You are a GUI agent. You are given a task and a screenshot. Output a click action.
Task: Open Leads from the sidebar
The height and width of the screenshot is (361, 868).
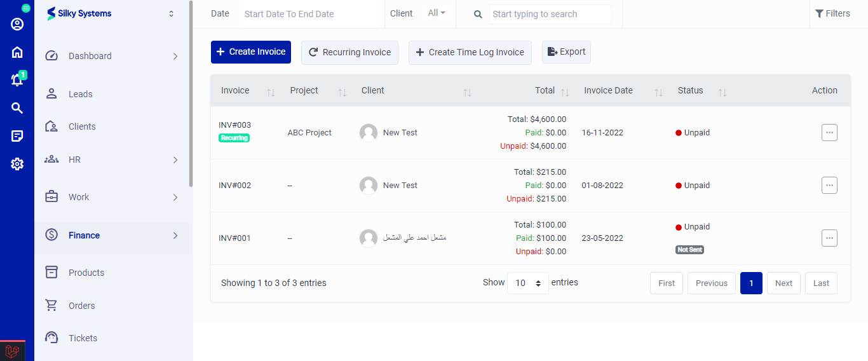(x=81, y=94)
